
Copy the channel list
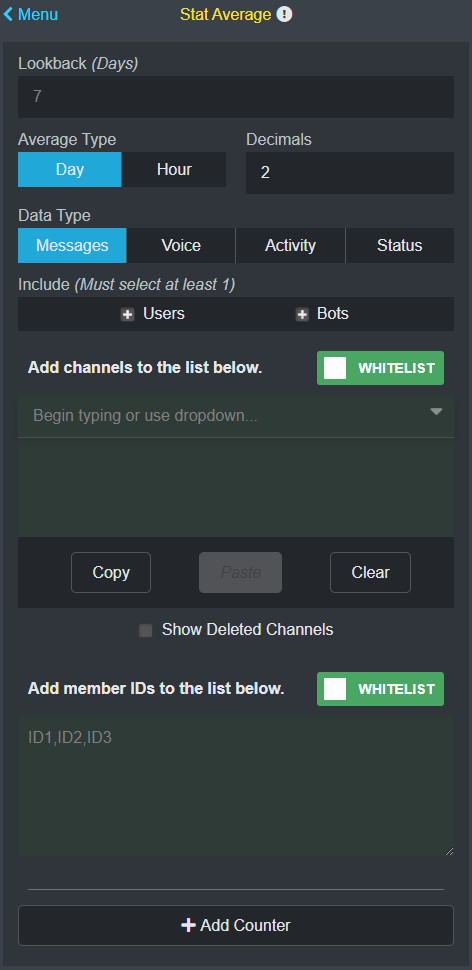tap(111, 572)
